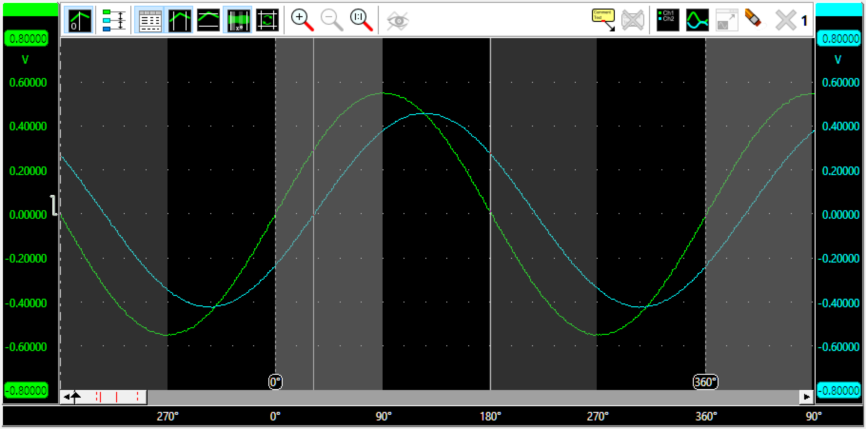Click the greyed zoom out magnifier
This screenshot has width=866, height=429.
click(332, 20)
